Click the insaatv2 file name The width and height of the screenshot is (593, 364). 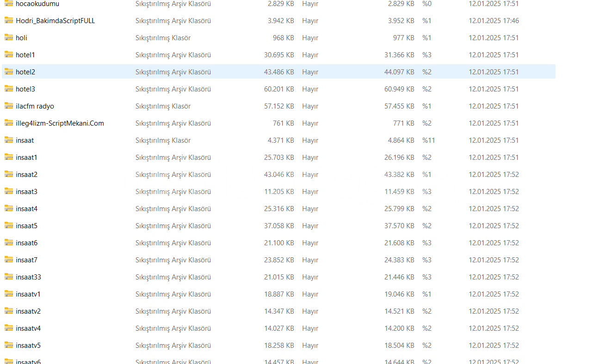(28, 311)
